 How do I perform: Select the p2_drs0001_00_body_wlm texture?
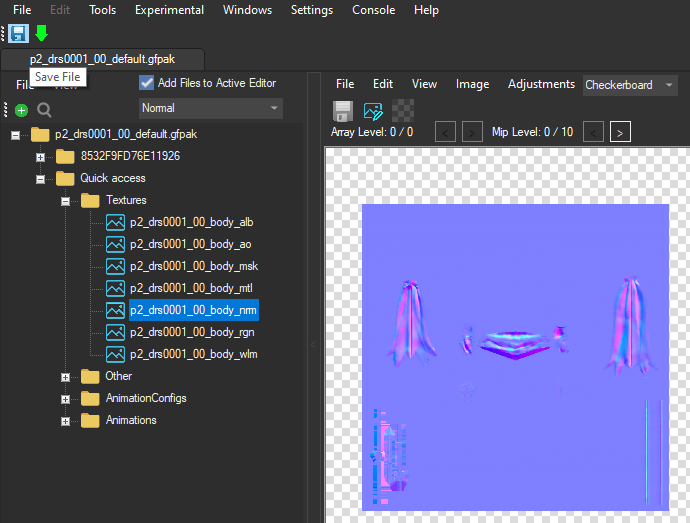[x=194, y=354]
